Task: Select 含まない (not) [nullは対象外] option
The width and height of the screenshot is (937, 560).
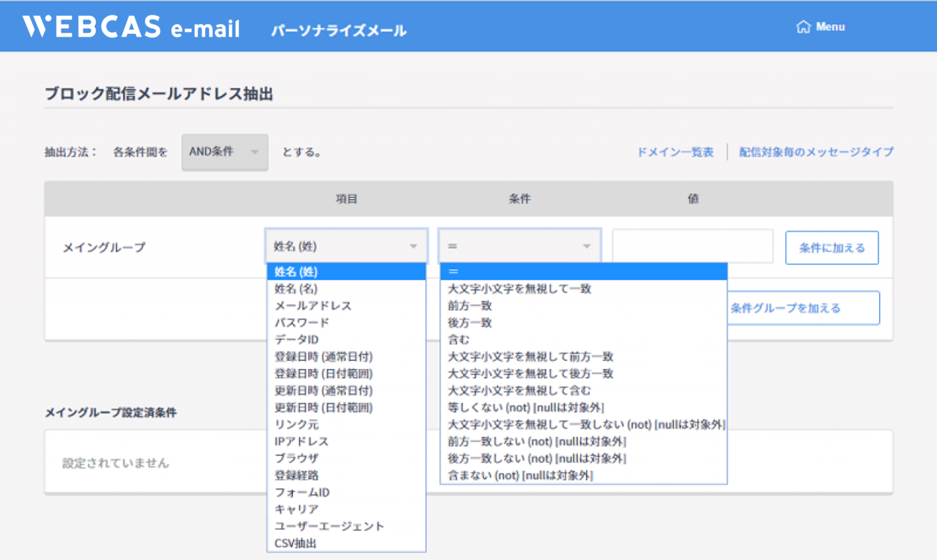Action: (583, 475)
